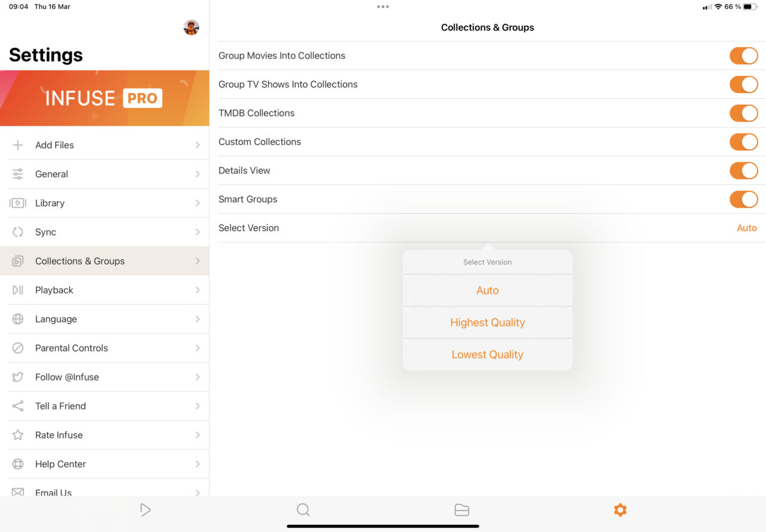Choose Lowest Quality version option
This screenshot has width=766, height=532.
488,354
